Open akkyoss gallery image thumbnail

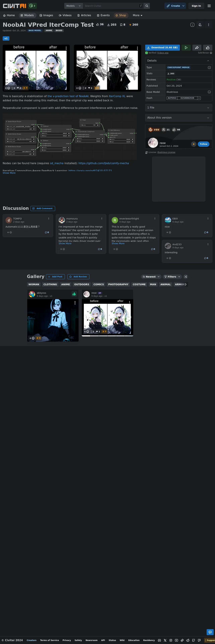(53, 320)
